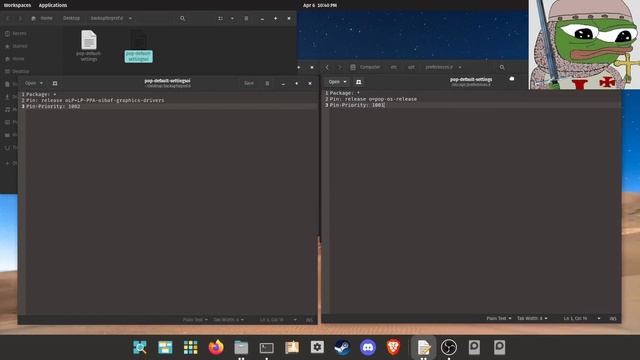
Task: Click new document icon in right editor
Action: point(358,82)
